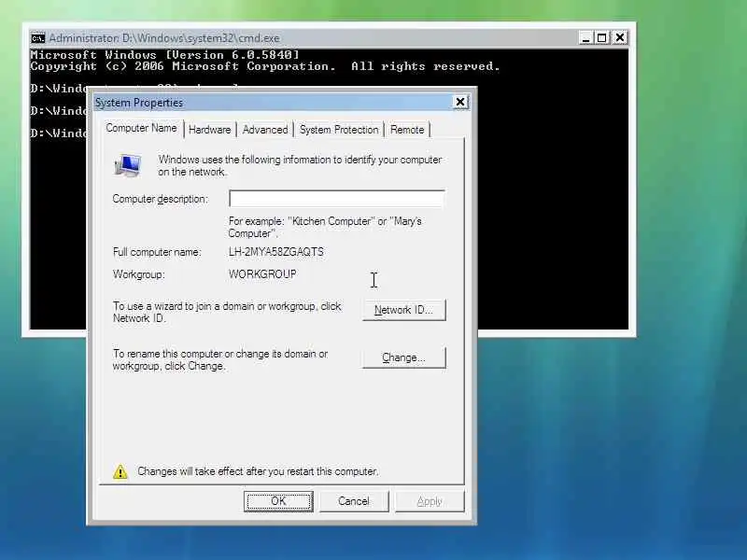The image size is (747, 560).
Task: Click the cmd.exe title bar icon
Action: click(37, 38)
